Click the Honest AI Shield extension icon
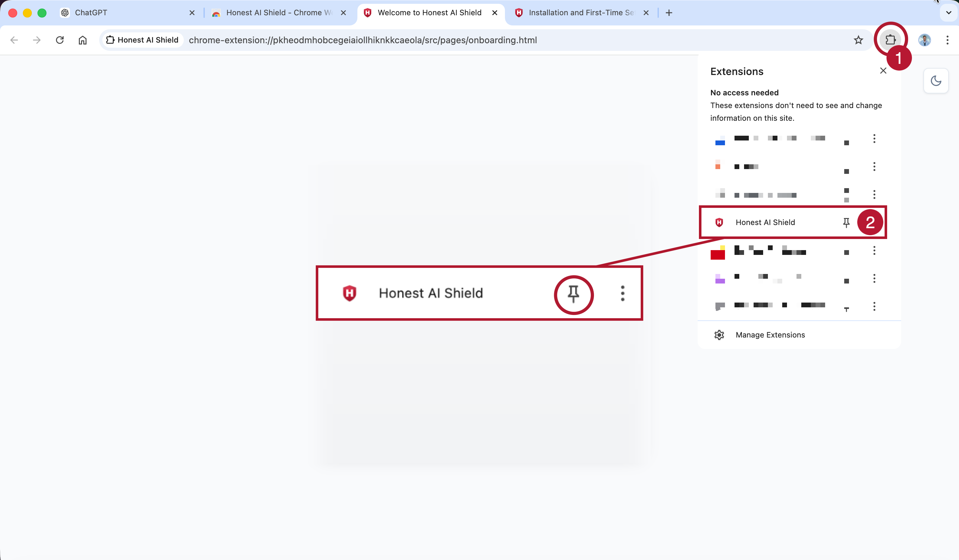 719,222
